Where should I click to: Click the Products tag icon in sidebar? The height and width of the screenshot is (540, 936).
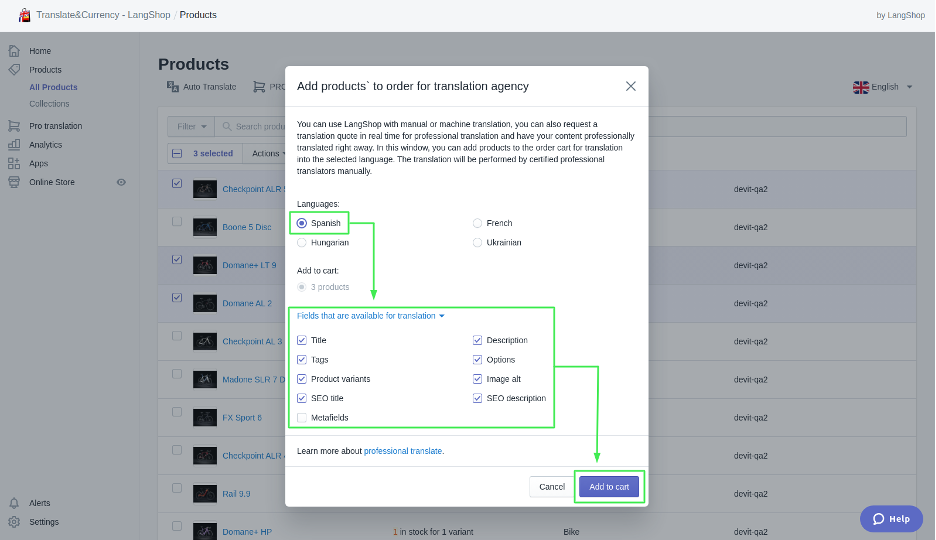14,69
